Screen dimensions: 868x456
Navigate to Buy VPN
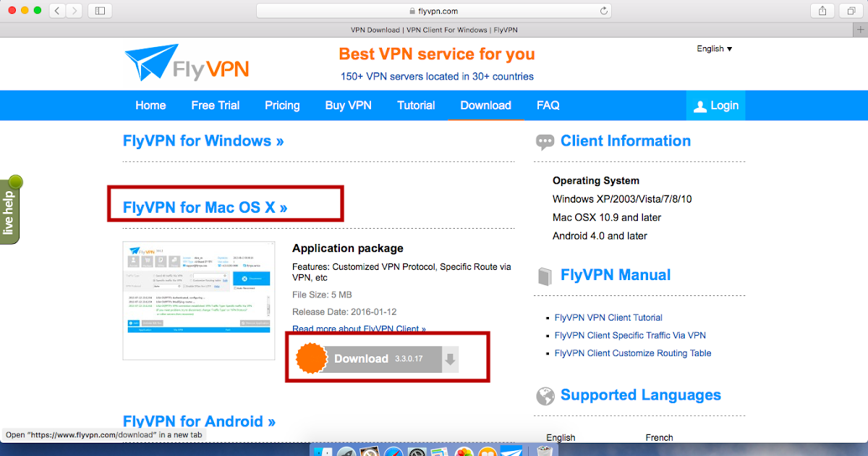348,105
